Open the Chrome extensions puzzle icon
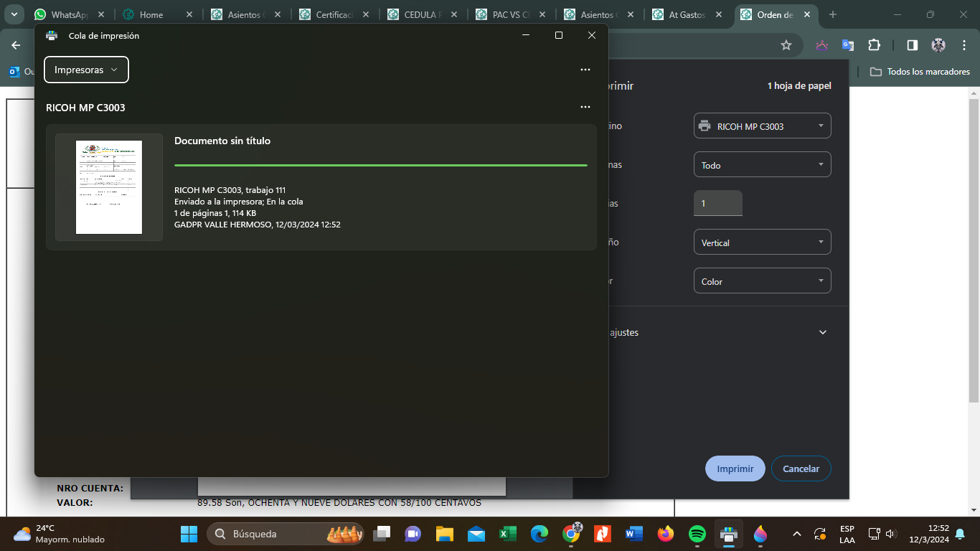This screenshot has height=551, width=980. pos(874,45)
